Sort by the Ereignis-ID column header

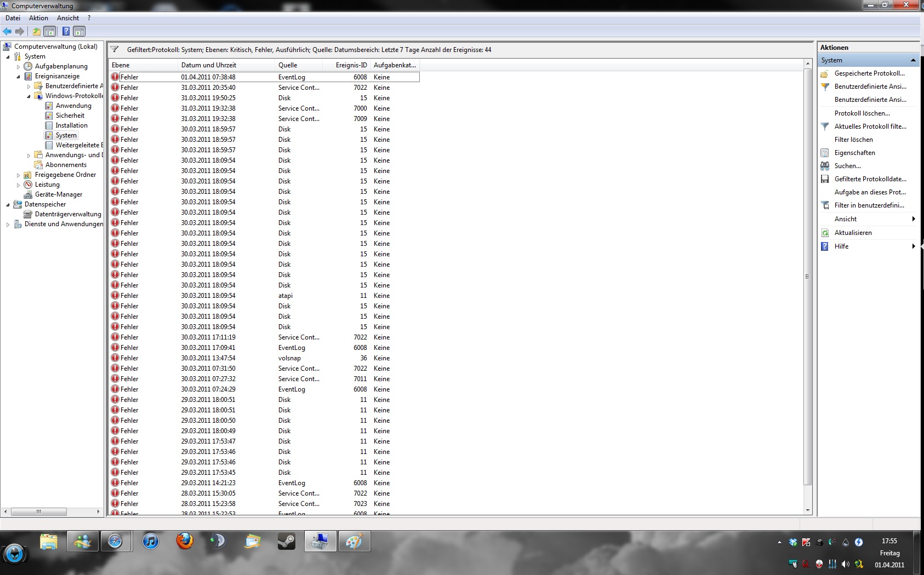(351, 65)
